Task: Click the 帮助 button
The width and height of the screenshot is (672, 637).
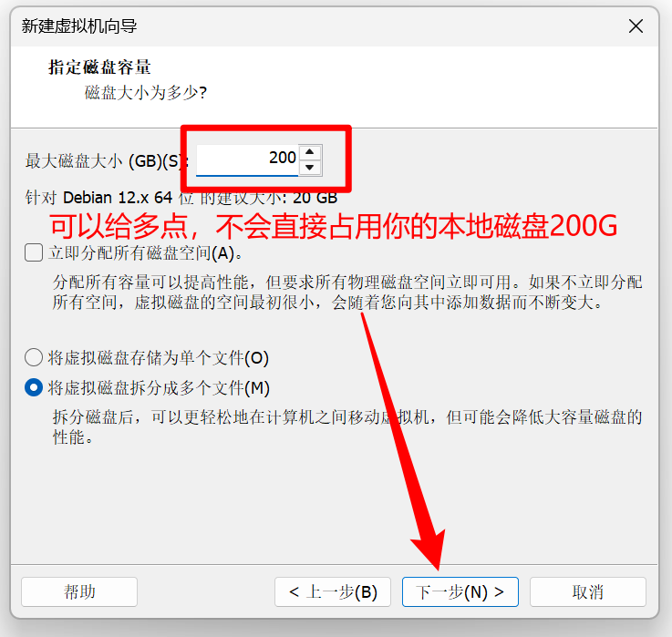Action: pos(79,592)
